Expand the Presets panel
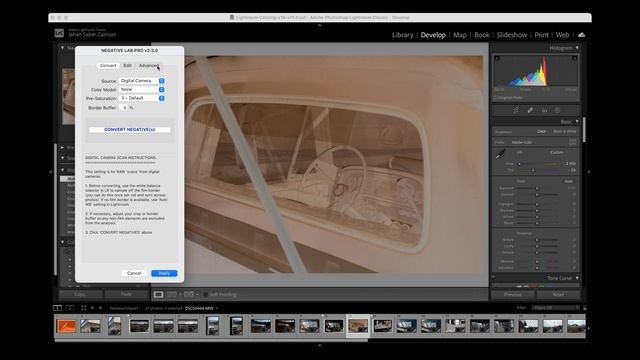Image resolution: width=640 pixels, height=360 pixels. point(62,147)
